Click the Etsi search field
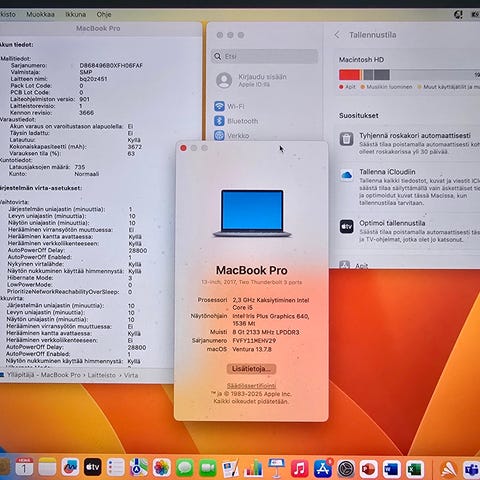Viewport: 480px width, 480px height. coord(264,56)
